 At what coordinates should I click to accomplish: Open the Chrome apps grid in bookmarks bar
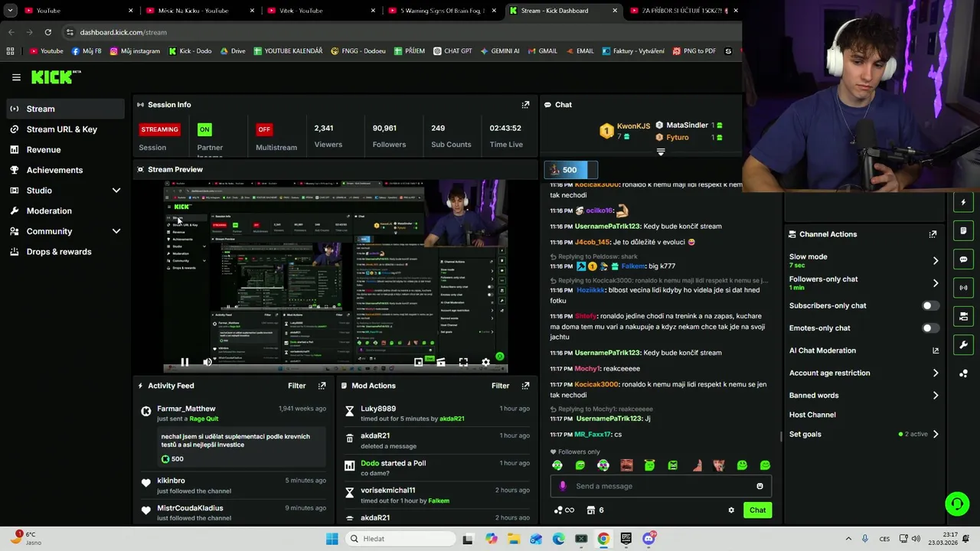point(10,51)
